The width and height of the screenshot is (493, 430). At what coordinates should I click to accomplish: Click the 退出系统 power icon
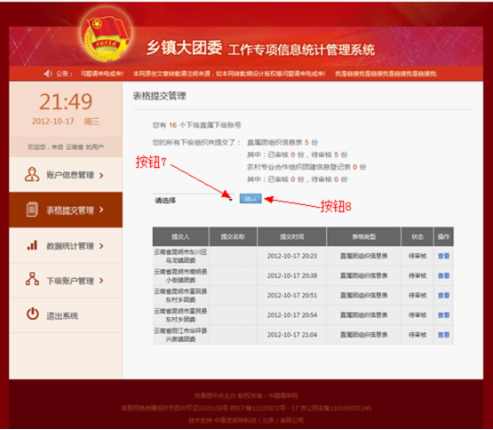32,314
